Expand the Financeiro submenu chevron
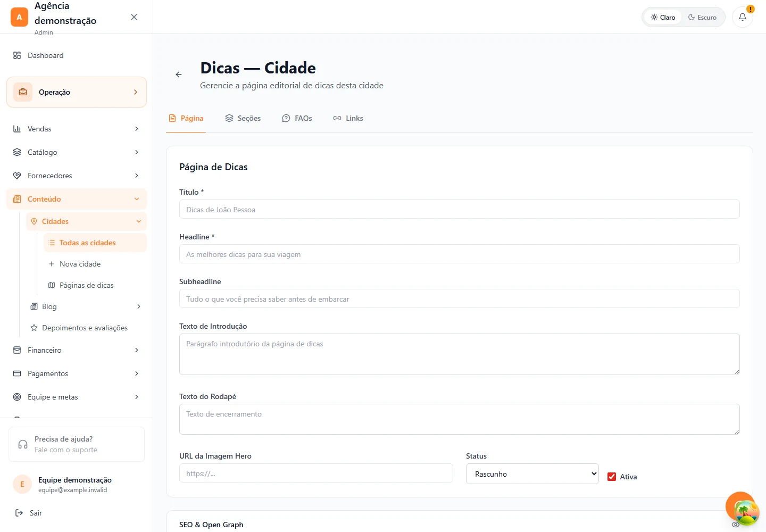This screenshot has width=766, height=532. pyautogui.click(x=137, y=350)
